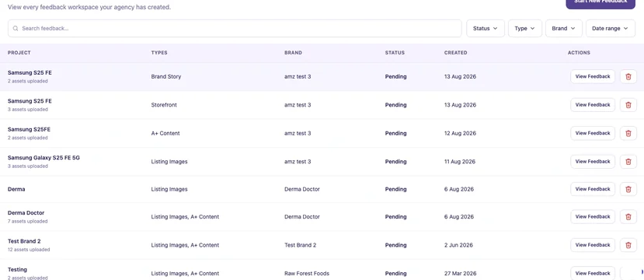Click the ACTIONS column header
Viewport: 644px width, 280px height.
579,53
